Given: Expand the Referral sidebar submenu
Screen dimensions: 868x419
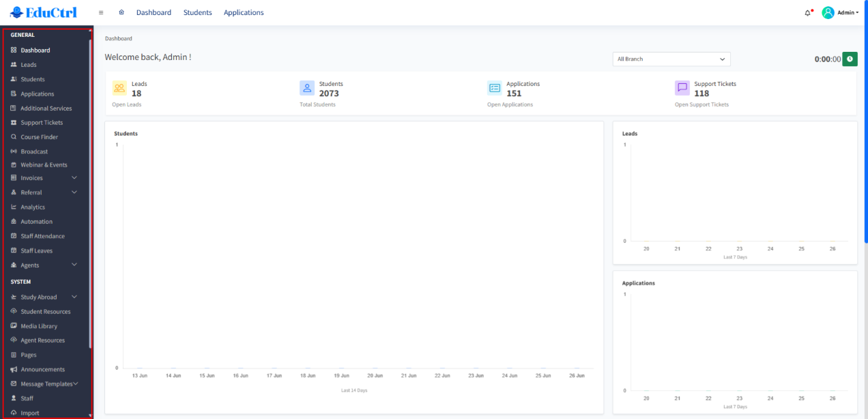Looking at the screenshot, I should [x=74, y=192].
